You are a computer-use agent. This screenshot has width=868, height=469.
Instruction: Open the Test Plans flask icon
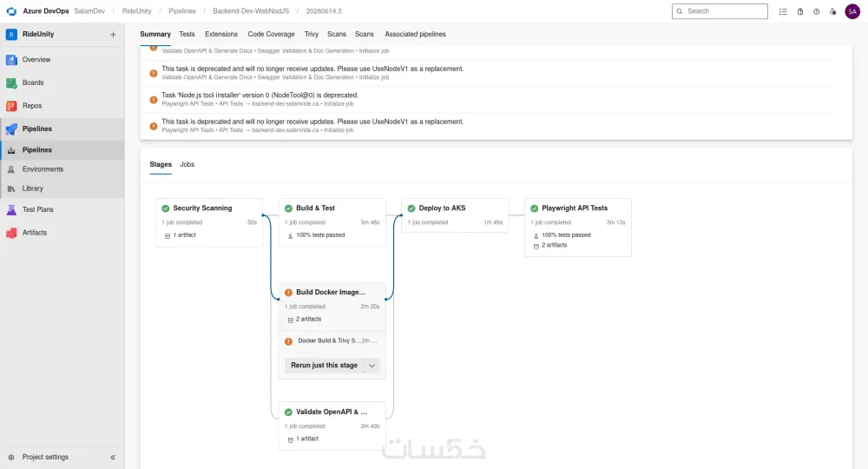click(x=11, y=210)
